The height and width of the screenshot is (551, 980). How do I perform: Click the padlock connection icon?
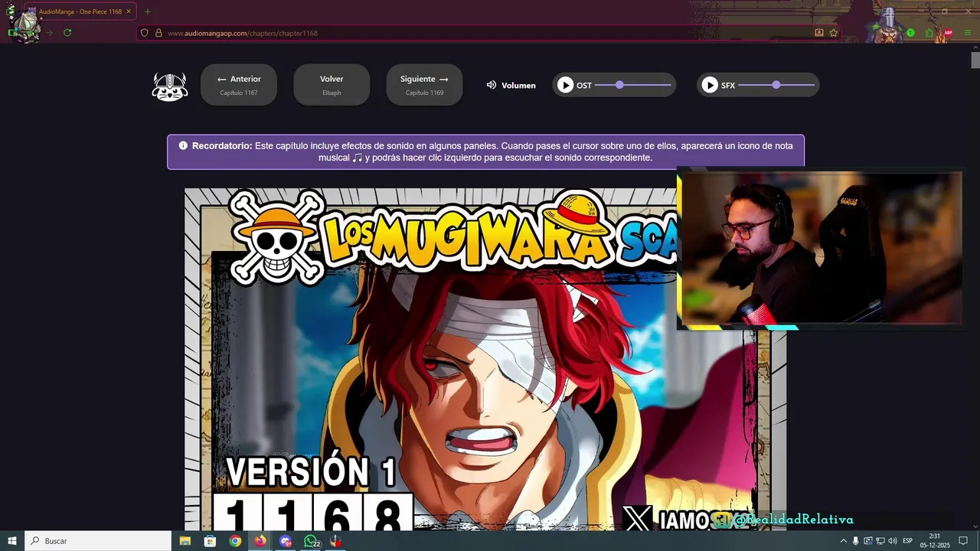point(158,33)
